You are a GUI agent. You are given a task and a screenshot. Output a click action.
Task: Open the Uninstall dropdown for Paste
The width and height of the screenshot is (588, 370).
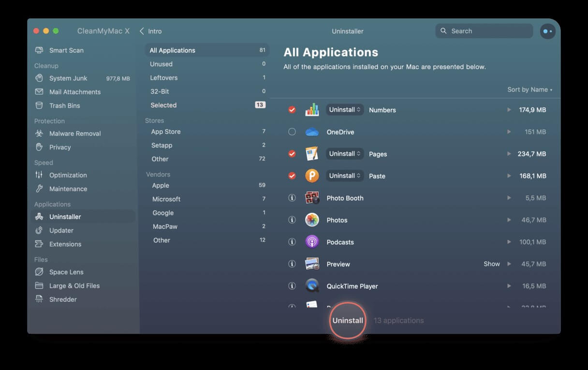[345, 176]
